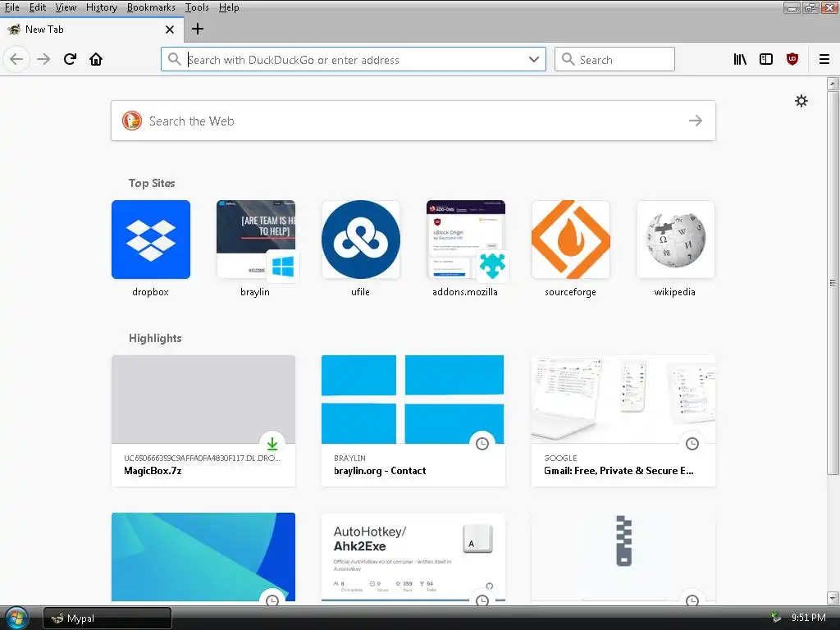The width and height of the screenshot is (840, 630).
Task: Click the Highlights heading
Action: coord(155,338)
